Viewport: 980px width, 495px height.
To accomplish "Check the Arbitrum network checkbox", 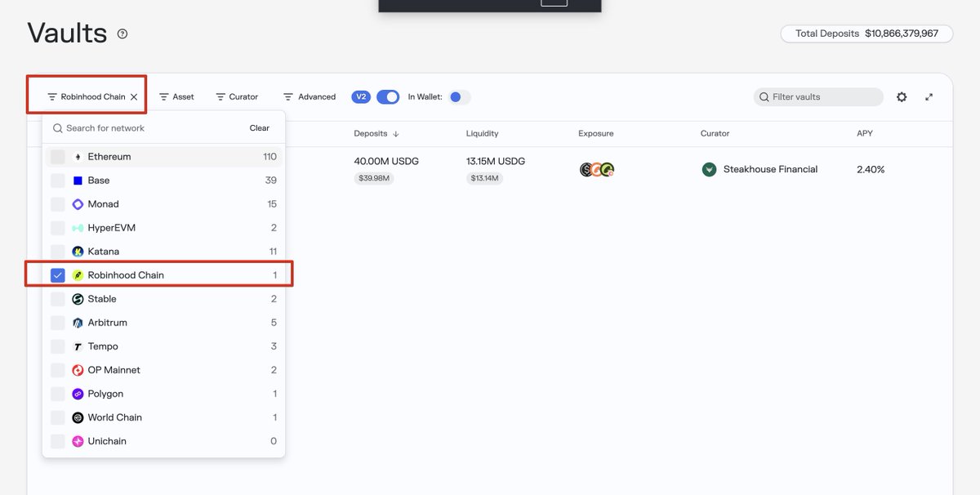I will pos(57,323).
